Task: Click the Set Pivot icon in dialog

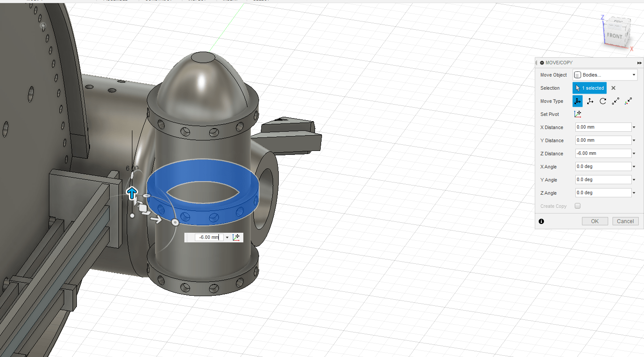Action: [x=578, y=114]
